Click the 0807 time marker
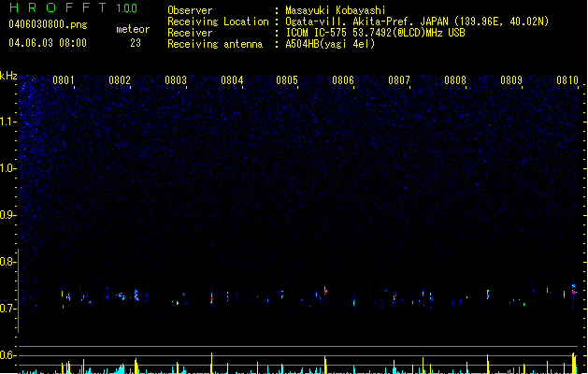 [x=399, y=80]
